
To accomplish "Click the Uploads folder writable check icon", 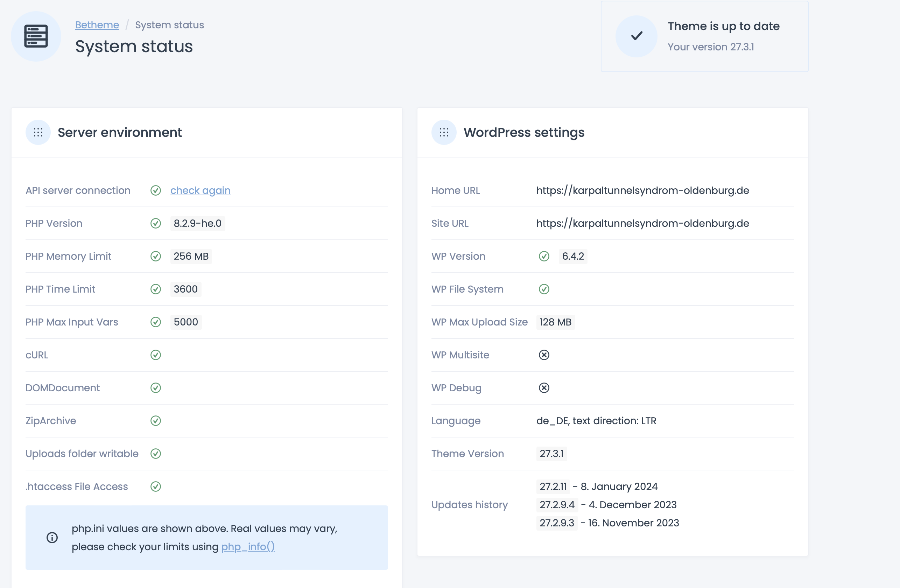I will pyautogui.click(x=156, y=454).
